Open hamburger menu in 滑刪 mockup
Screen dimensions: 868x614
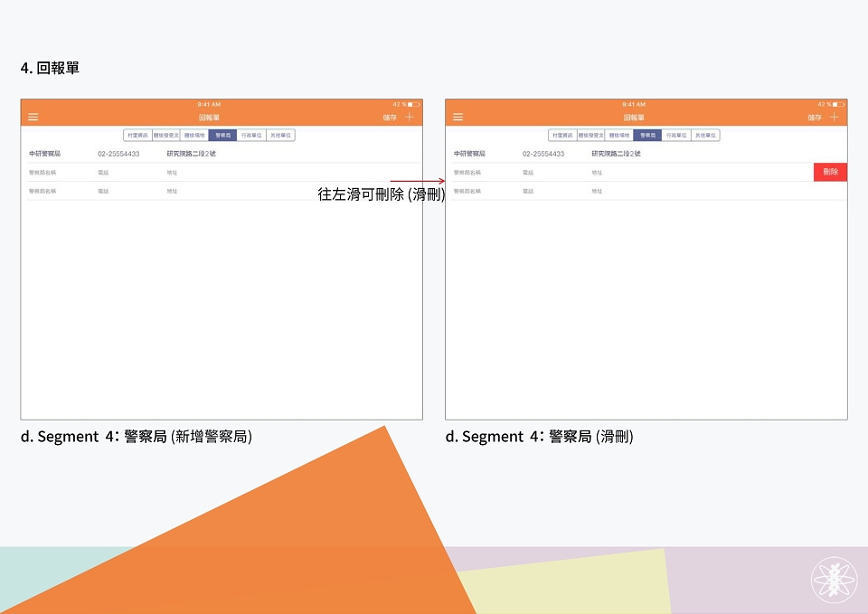coord(458,118)
